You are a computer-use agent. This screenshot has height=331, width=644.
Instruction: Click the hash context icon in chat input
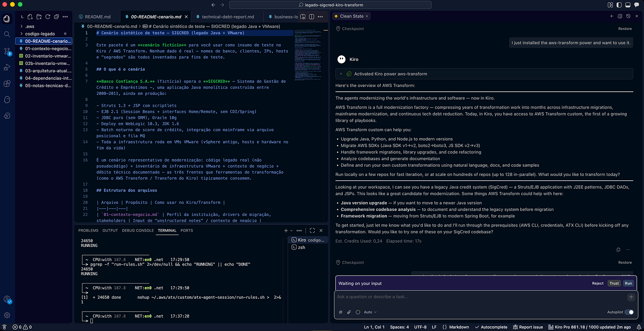click(x=341, y=312)
